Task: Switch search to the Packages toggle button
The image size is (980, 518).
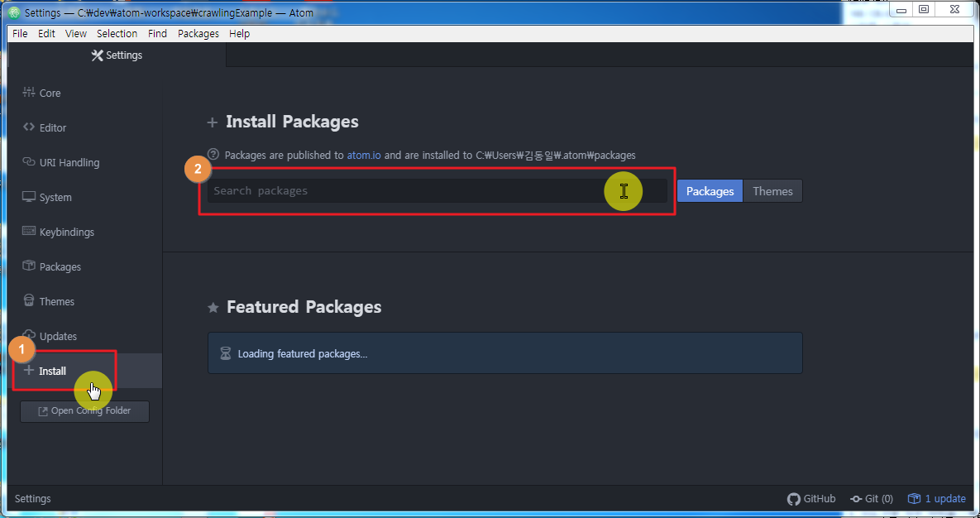Action: 710,191
